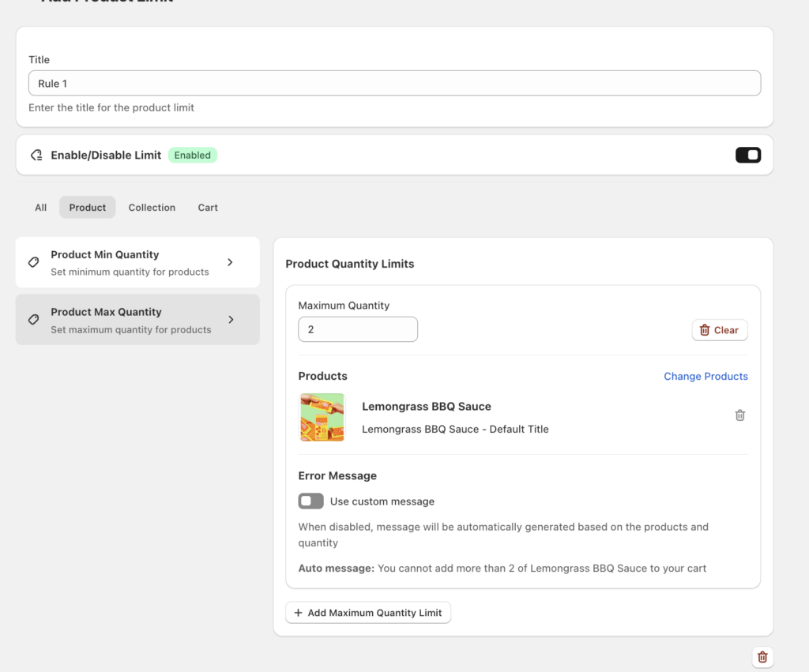Toggle the Enable/Disable Limit switch off
Image resolution: width=809 pixels, height=672 pixels.
747,155
